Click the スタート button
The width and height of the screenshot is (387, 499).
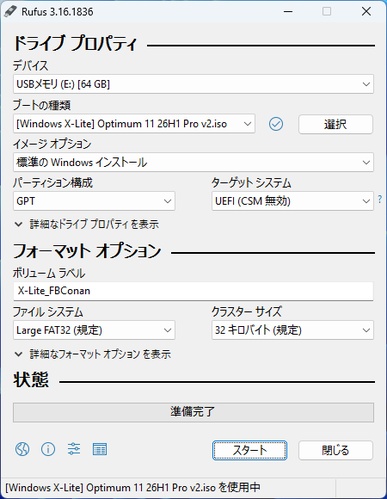250,450
